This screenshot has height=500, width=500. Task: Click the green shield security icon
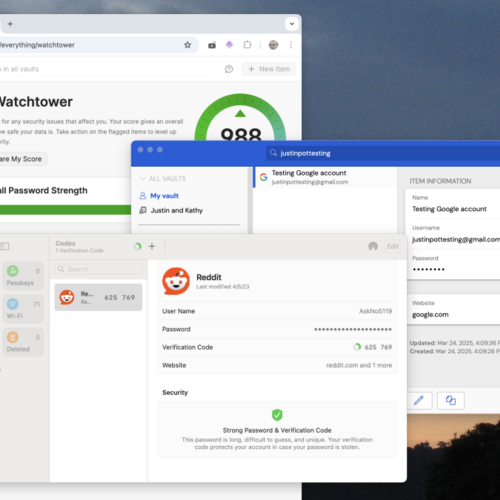277,415
